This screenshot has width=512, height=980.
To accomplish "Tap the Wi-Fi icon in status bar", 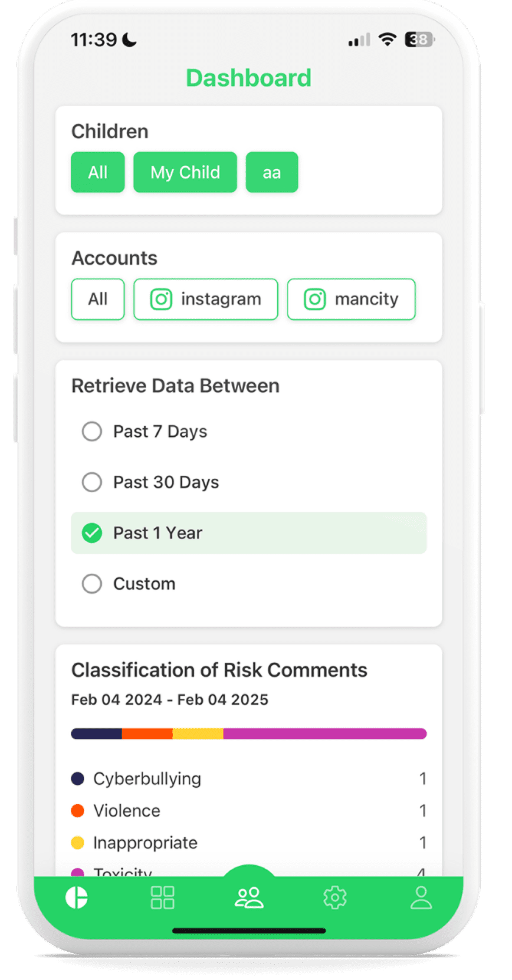I will (388, 40).
